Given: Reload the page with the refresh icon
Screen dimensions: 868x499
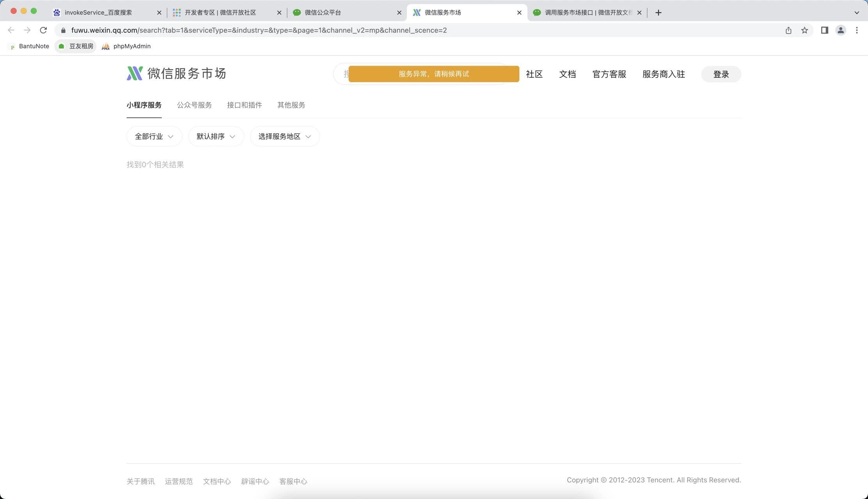Looking at the screenshot, I should coord(43,30).
